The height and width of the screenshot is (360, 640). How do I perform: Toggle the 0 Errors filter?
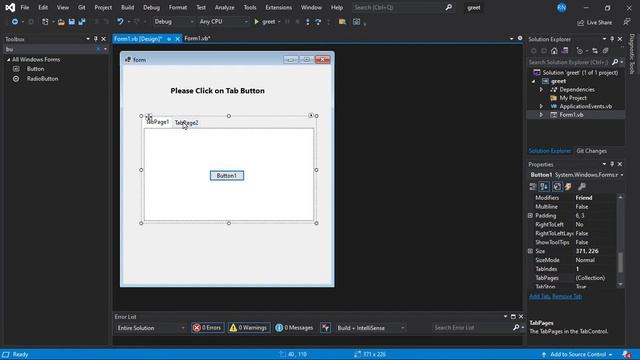coord(207,328)
